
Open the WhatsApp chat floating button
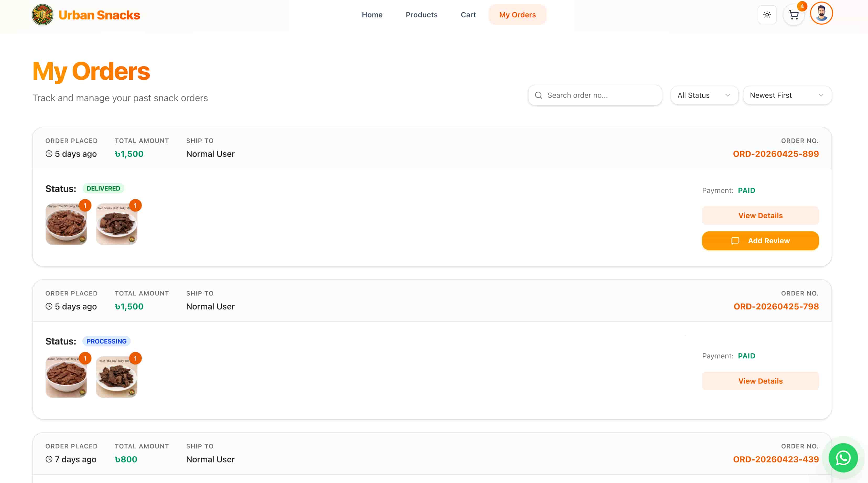pos(843,458)
